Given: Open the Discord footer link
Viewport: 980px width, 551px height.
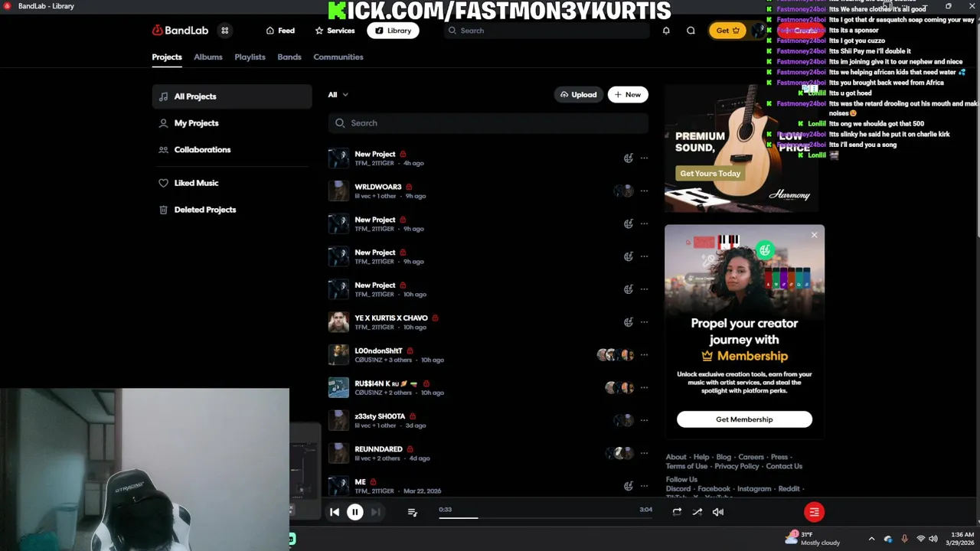Looking at the screenshot, I should (678, 489).
